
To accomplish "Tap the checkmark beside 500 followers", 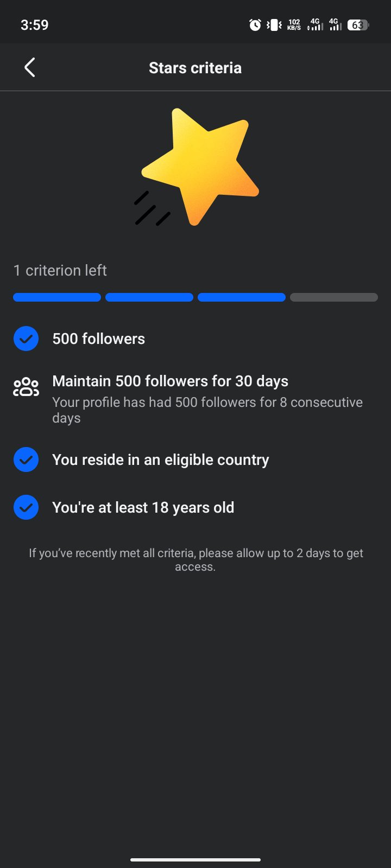I will tap(26, 339).
